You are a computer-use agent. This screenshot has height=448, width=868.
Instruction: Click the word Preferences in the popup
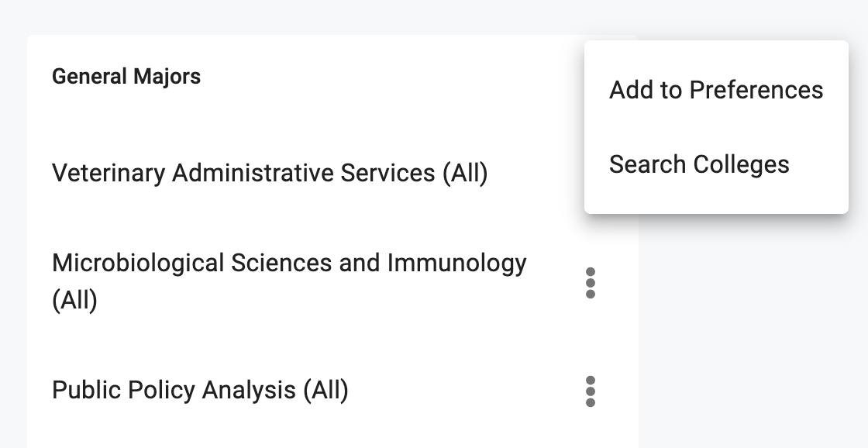[x=756, y=90]
